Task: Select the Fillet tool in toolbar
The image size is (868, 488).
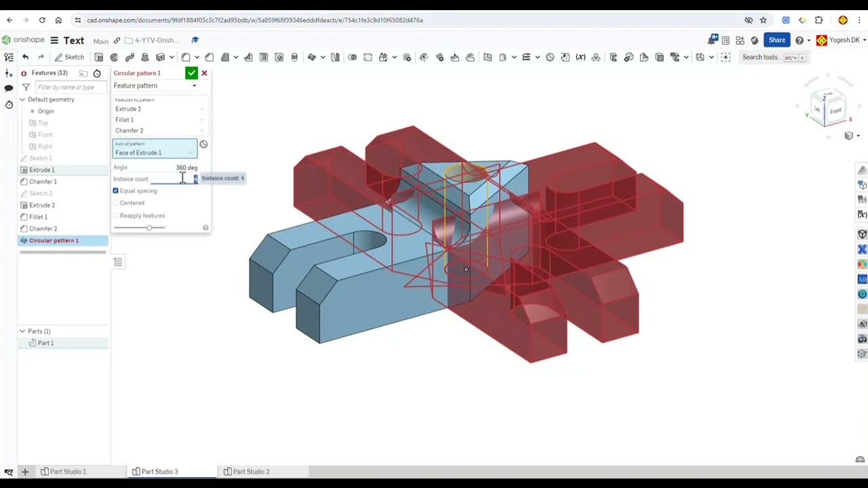Action: point(186,58)
